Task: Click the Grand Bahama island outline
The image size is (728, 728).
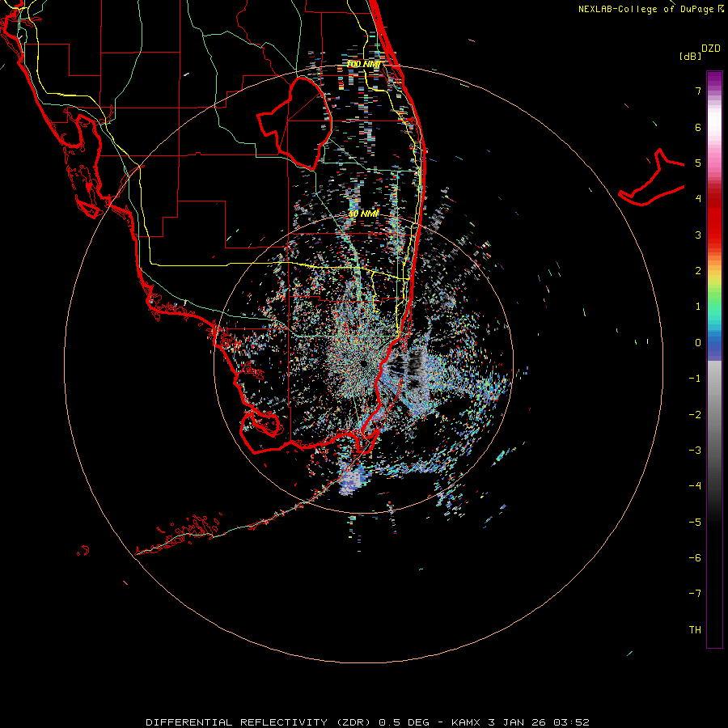Action: point(652,179)
